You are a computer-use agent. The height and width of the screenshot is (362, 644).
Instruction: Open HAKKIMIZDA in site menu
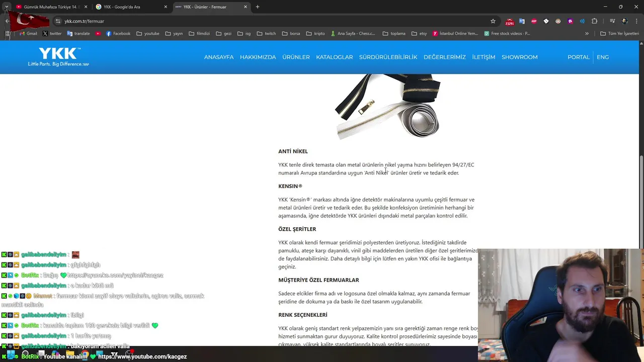point(258,57)
